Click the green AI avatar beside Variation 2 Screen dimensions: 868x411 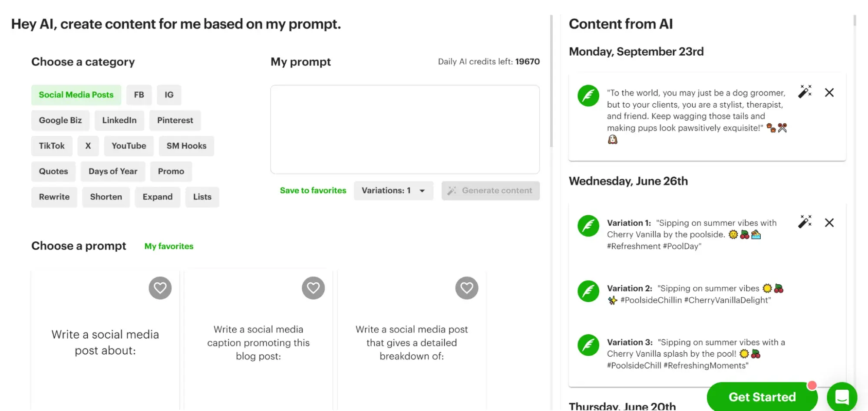tap(588, 291)
